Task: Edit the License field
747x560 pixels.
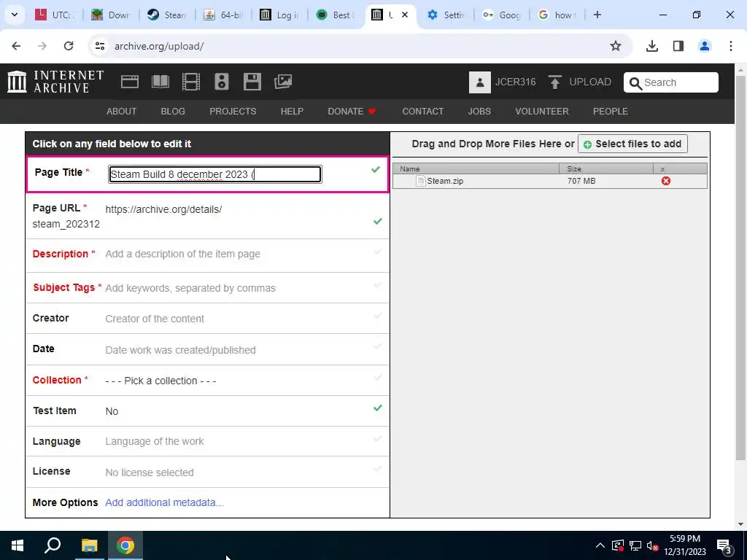Action: click(208, 472)
